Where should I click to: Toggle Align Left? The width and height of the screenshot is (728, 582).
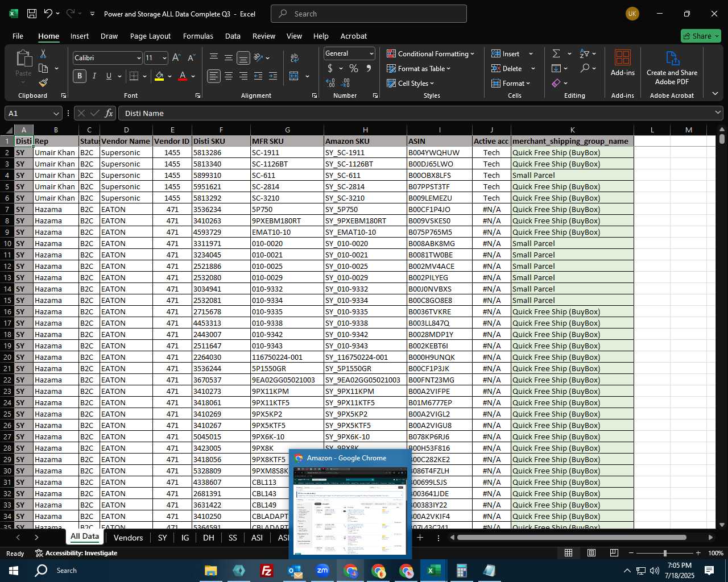click(214, 76)
